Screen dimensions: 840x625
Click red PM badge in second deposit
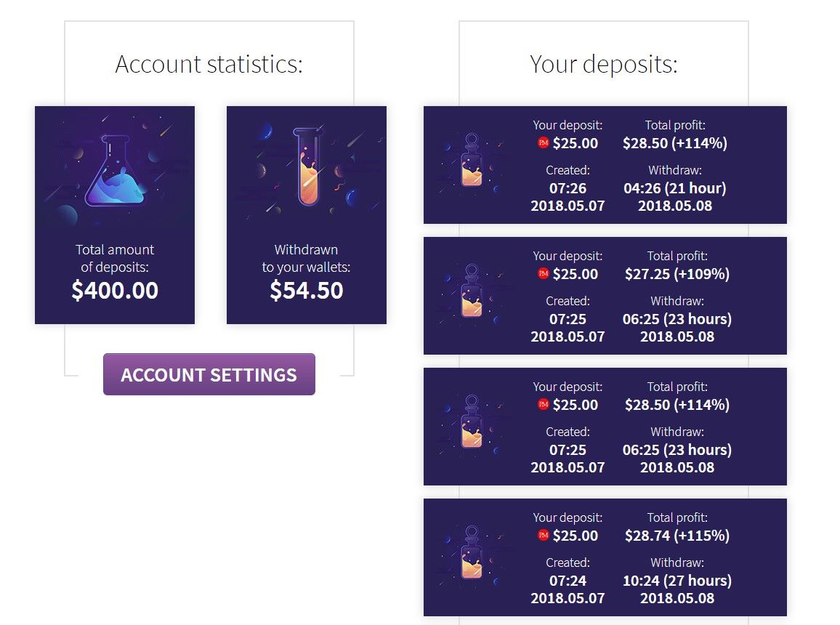click(x=544, y=273)
